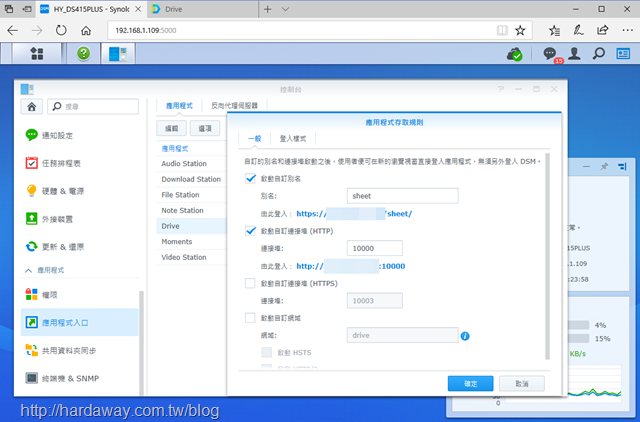Toggle the 啟動 HSTS checkbox
Image resolution: width=640 pixels, height=422 pixels.
(x=267, y=352)
